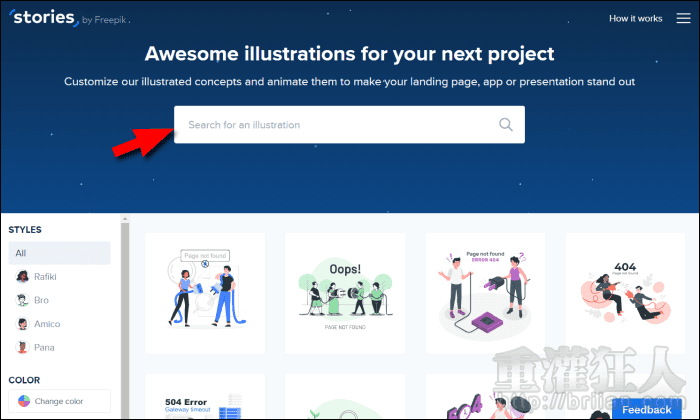Focus the Search for an illustration field
The height and width of the screenshot is (420, 700).
(335, 125)
